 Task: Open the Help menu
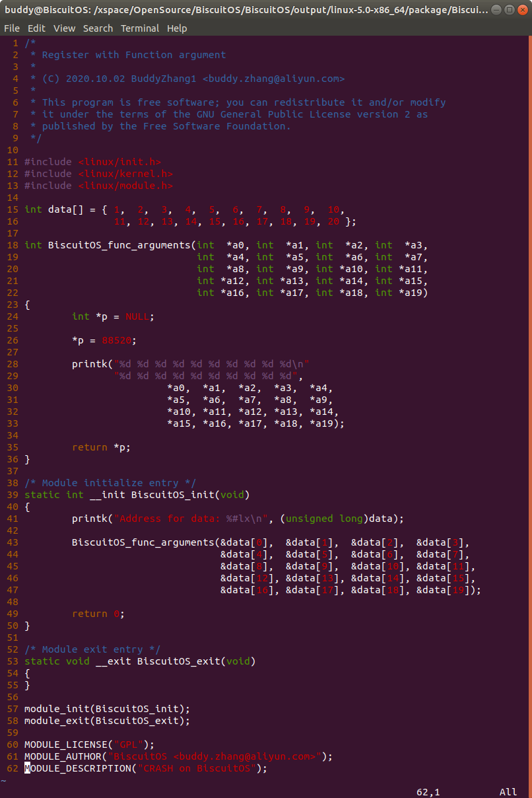(x=177, y=28)
